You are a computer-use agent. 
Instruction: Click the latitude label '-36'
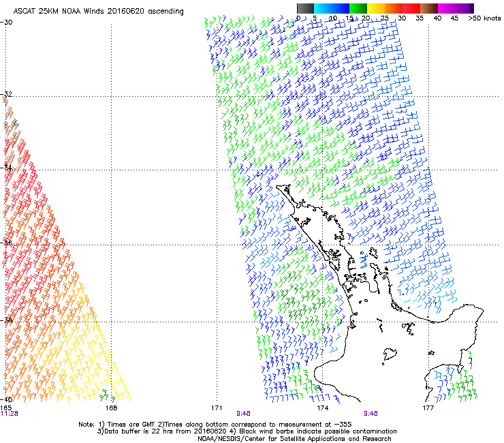coord(6,243)
